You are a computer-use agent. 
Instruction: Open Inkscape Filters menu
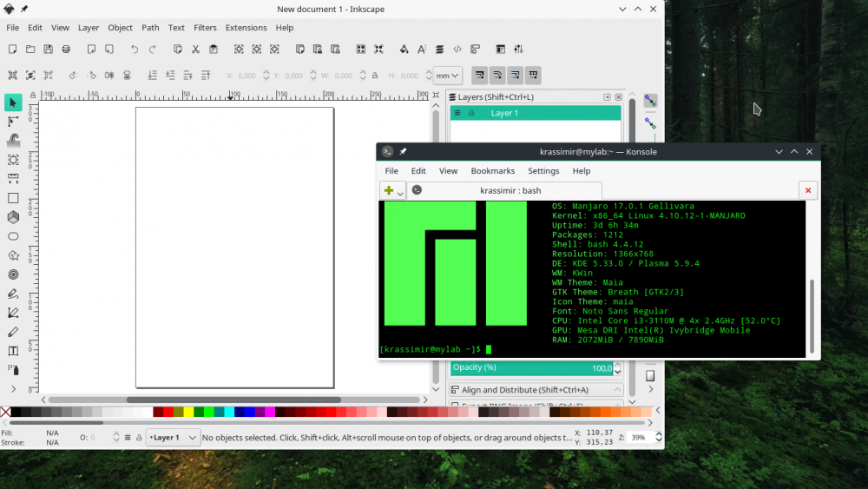205,28
